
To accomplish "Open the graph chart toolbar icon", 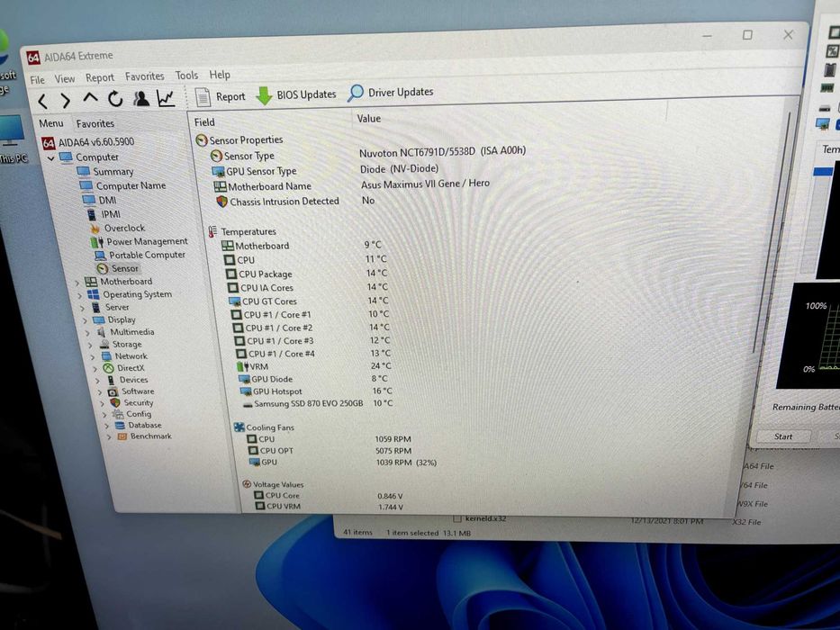I will point(166,97).
